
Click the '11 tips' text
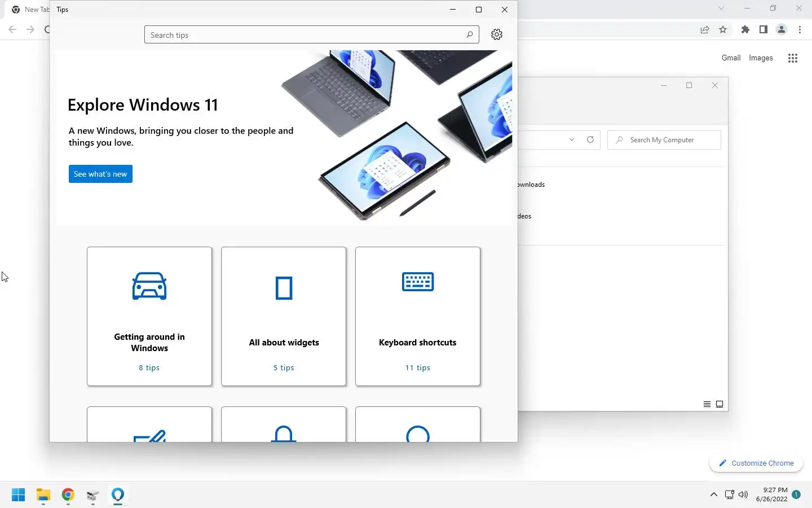pos(418,367)
